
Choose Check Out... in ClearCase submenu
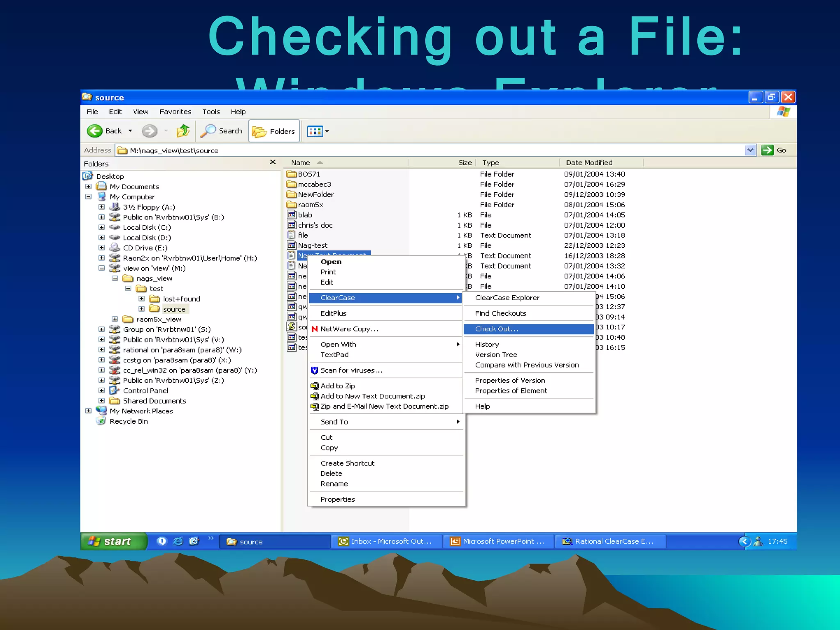coord(529,329)
